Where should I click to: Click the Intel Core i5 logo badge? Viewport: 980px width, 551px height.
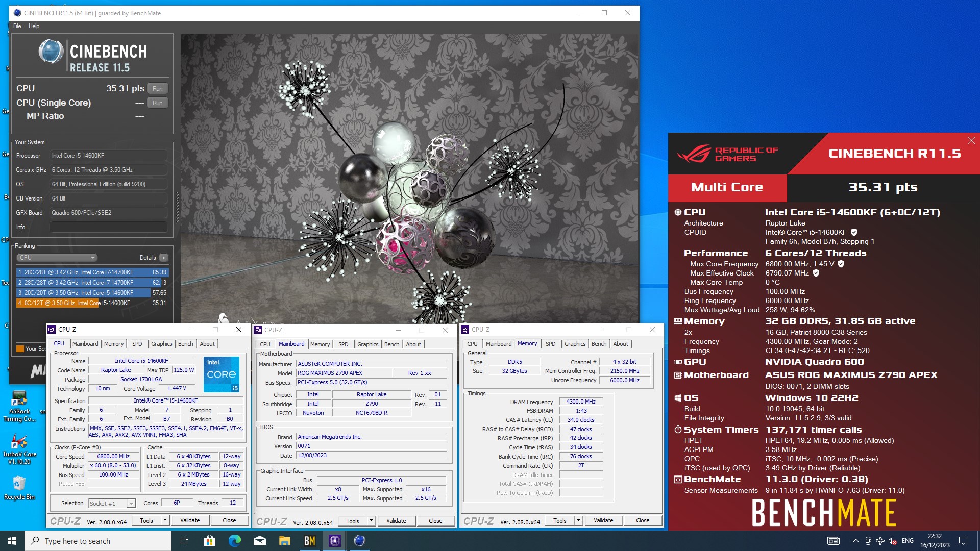222,374
